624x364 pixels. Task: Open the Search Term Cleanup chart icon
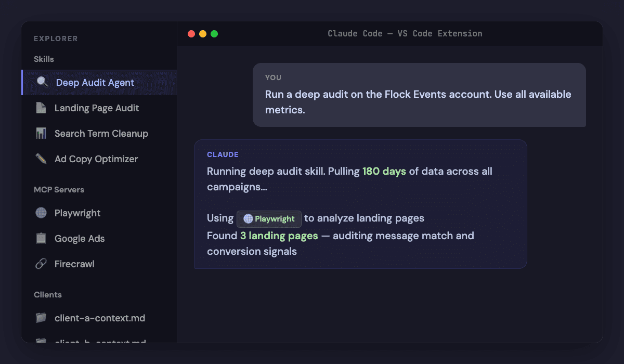pyautogui.click(x=41, y=133)
